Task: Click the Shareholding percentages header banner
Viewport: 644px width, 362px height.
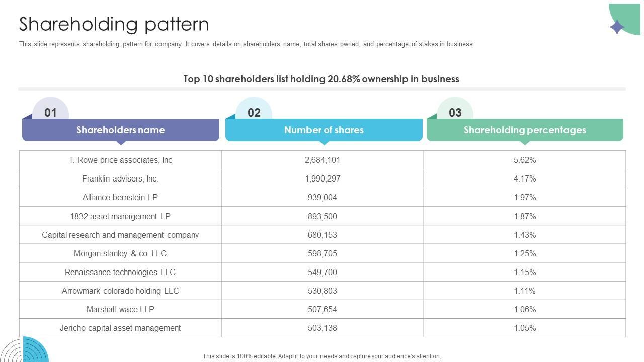Action: tap(525, 130)
